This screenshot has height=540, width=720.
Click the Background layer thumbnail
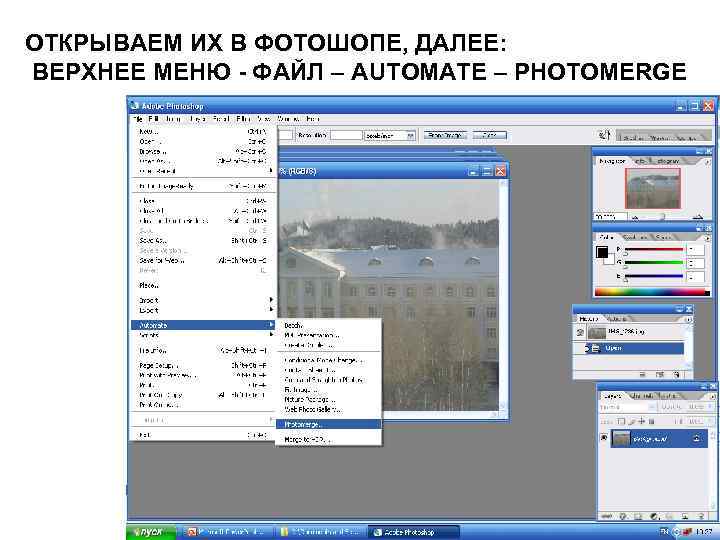(x=621, y=439)
